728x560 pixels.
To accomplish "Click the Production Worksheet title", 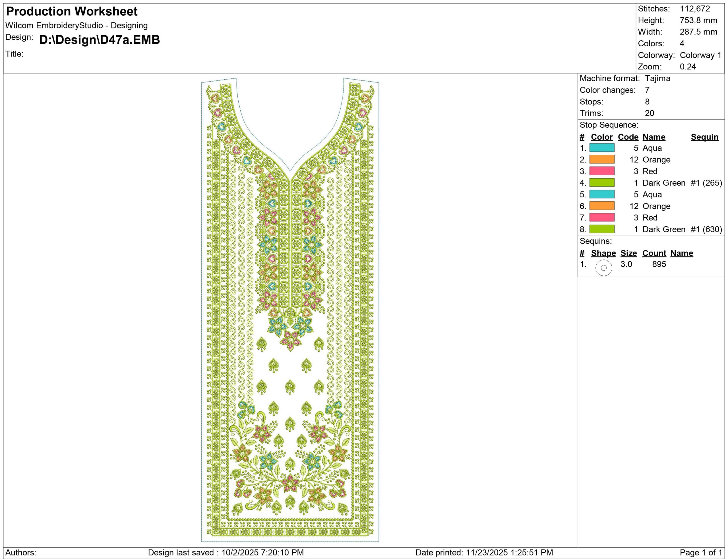I will [72, 11].
